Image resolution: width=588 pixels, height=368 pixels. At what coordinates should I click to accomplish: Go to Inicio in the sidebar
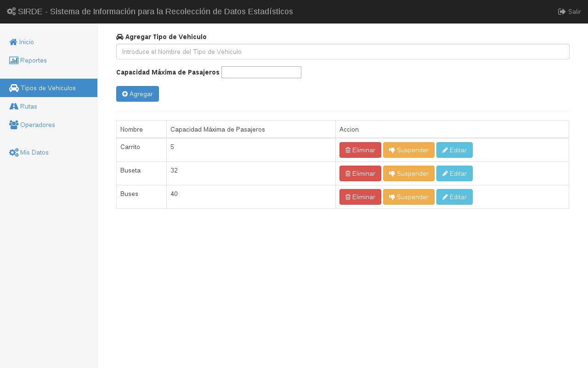49,42
